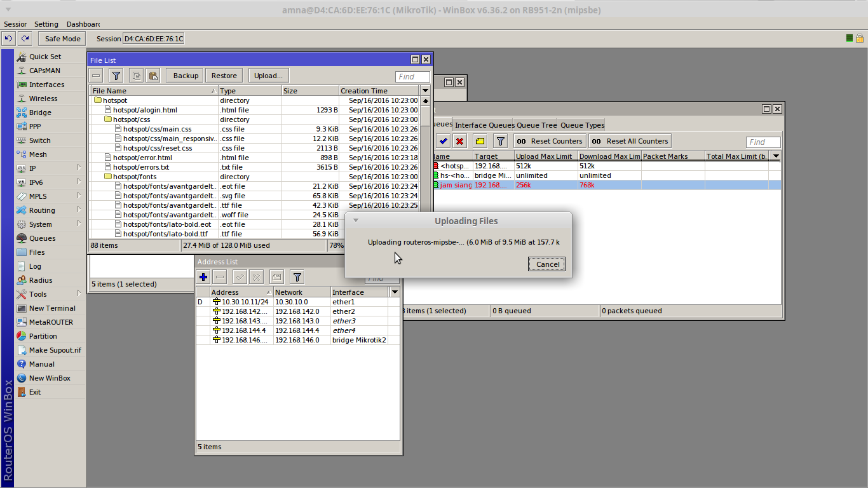This screenshot has width=868, height=488.
Task: Sort File List by Creation Time column
Action: 379,91
